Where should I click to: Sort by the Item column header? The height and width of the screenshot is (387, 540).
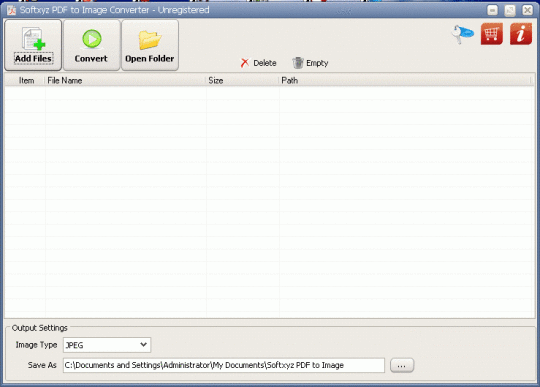[25, 81]
